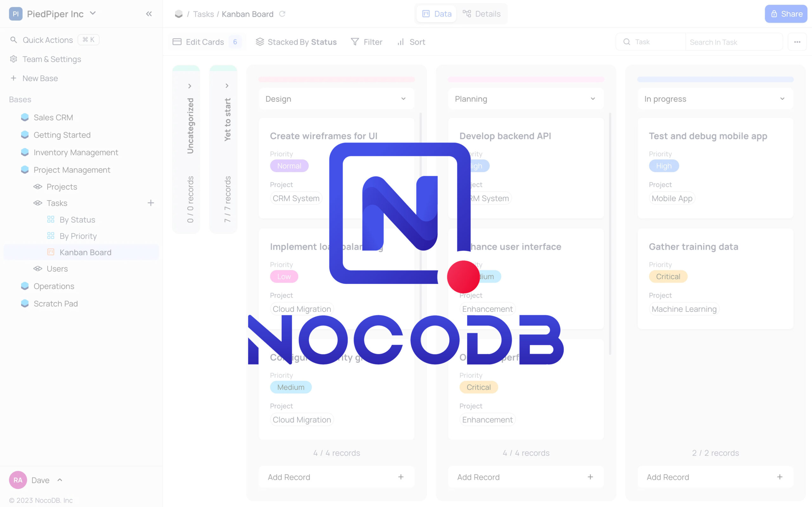This screenshot has height=507, width=812.
Task: Click the Share button
Action: click(786, 14)
